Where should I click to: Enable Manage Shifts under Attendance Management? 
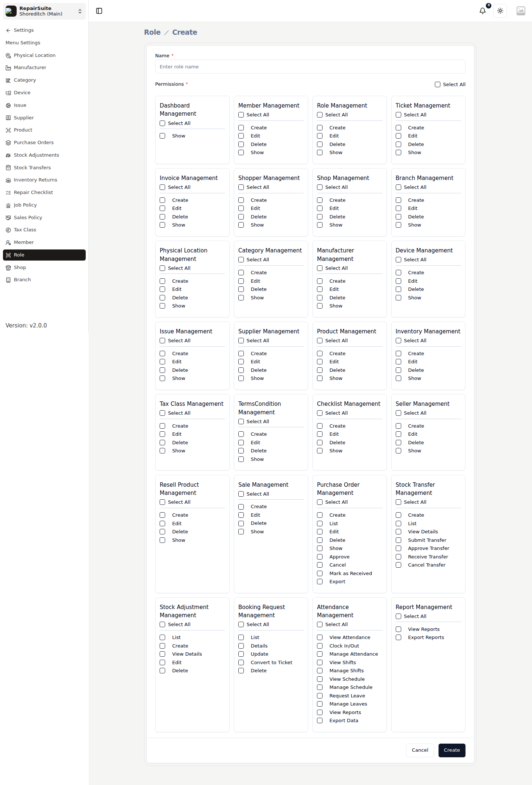[320, 671]
